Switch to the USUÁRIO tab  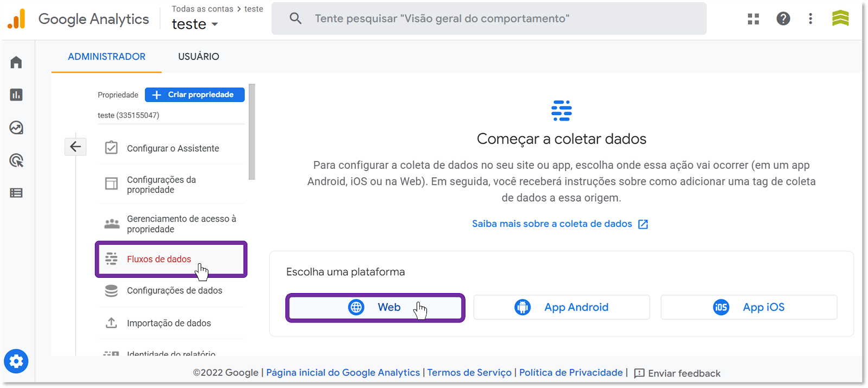199,56
